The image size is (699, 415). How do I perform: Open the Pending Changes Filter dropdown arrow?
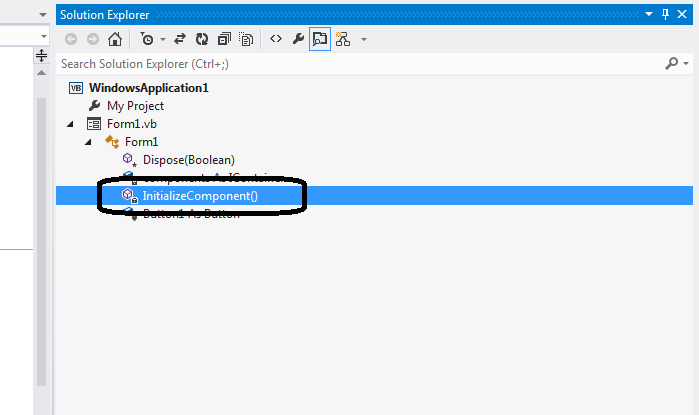pyautogui.click(x=163, y=40)
